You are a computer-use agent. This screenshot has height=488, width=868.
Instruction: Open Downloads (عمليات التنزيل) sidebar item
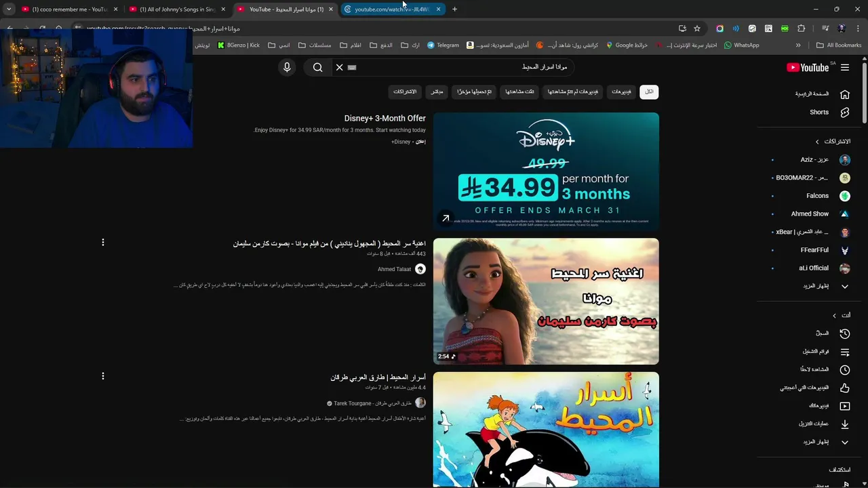point(824,424)
